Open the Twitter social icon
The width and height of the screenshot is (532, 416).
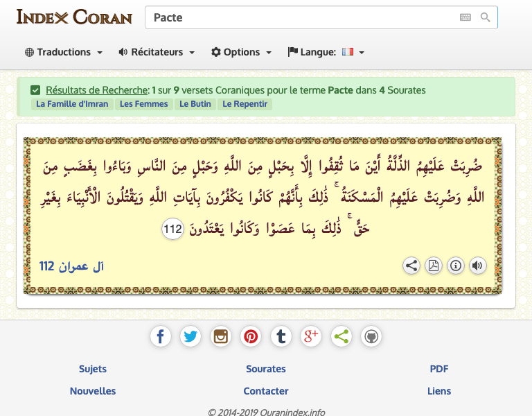[190, 337]
